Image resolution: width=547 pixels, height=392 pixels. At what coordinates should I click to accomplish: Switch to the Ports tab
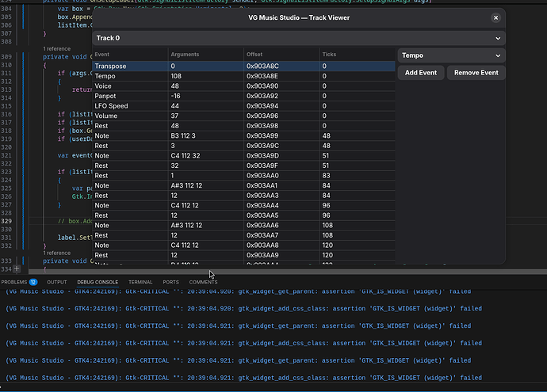coord(170,282)
